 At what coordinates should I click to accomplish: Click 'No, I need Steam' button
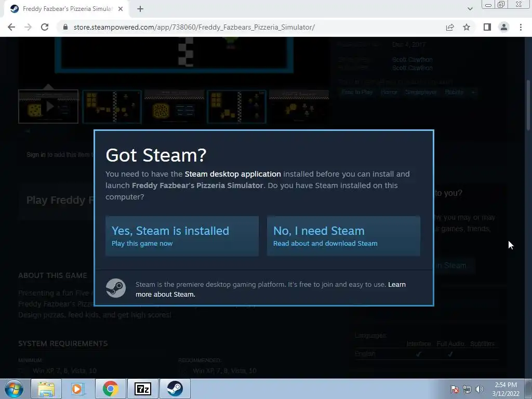point(343,236)
